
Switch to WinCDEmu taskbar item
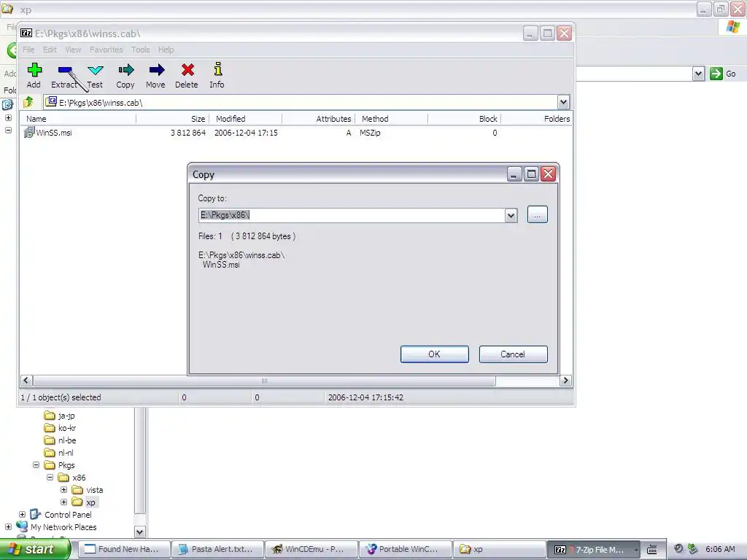(x=311, y=549)
